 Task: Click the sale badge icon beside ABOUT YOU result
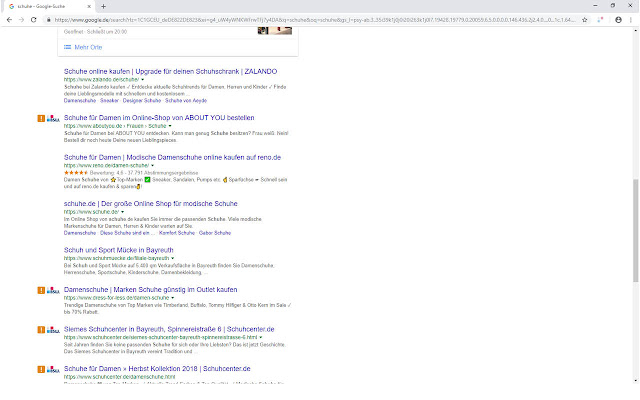(x=53, y=118)
